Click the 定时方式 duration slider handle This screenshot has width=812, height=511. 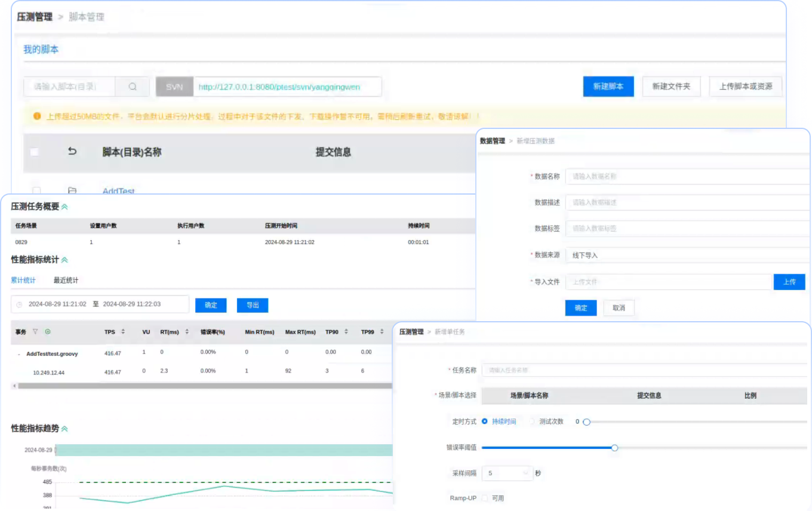point(586,422)
